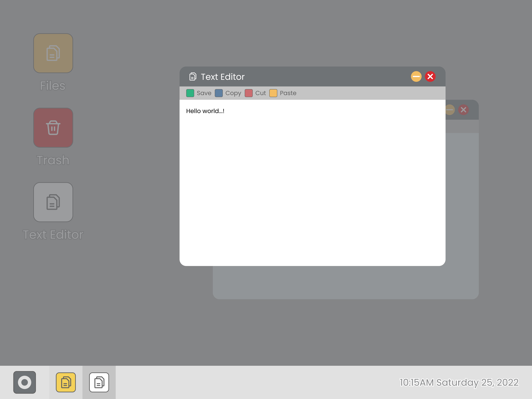Click on the Hello world text

(x=205, y=111)
